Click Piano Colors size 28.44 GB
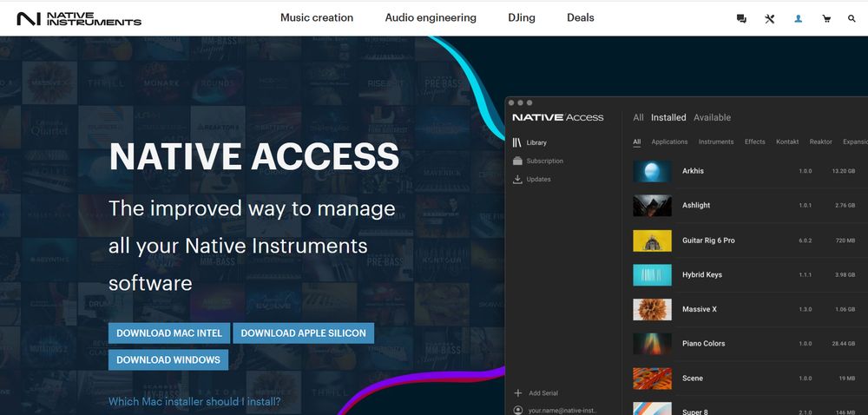 (844, 344)
